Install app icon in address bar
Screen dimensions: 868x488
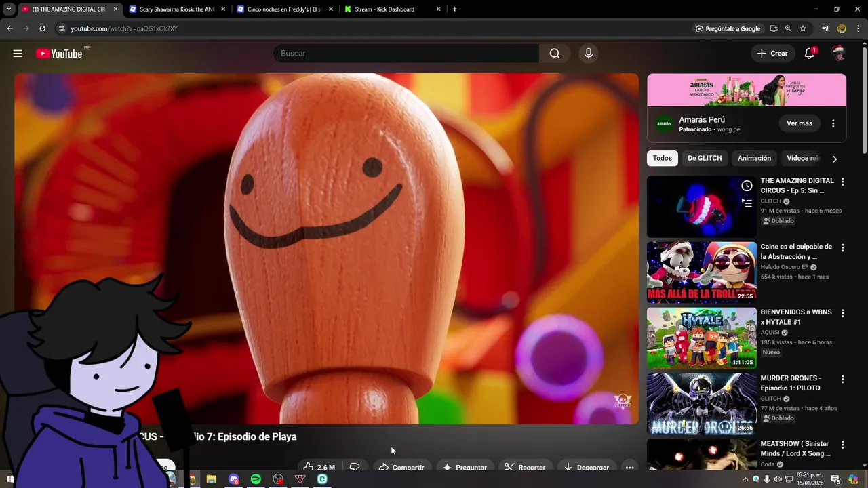pyautogui.click(x=774, y=28)
